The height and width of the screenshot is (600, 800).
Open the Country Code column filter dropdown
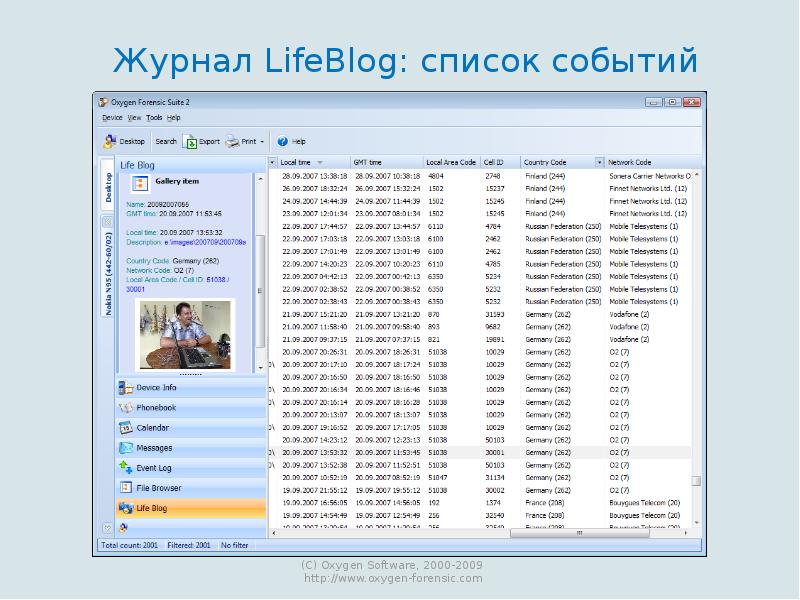tap(599, 162)
